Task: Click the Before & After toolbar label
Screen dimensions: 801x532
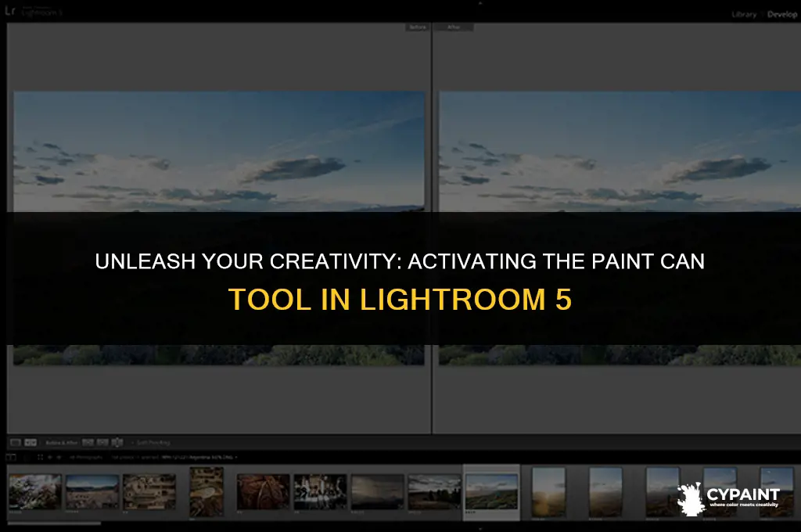Action: (x=61, y=443)
